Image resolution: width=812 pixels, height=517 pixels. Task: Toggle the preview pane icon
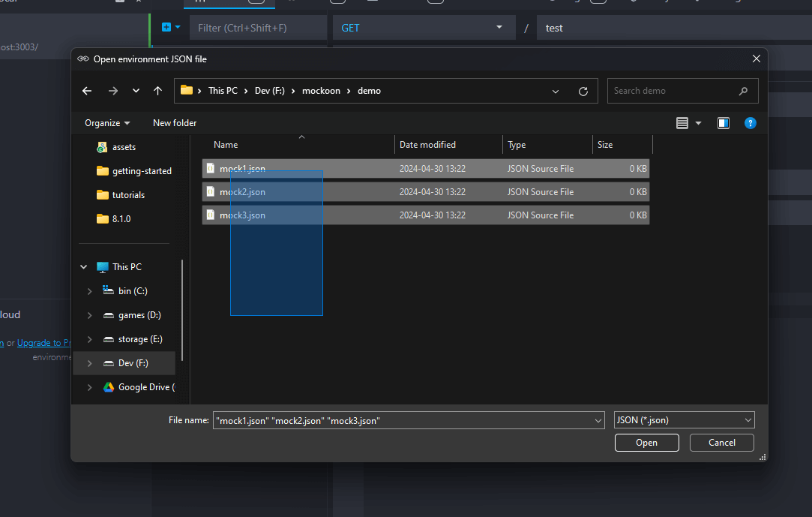(723, 123)
